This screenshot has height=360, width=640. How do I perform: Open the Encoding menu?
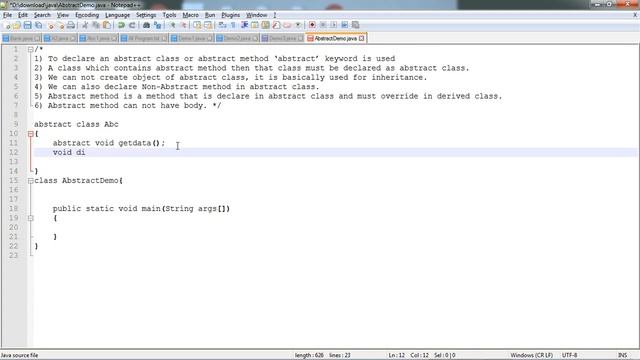[x=87, y=15]
